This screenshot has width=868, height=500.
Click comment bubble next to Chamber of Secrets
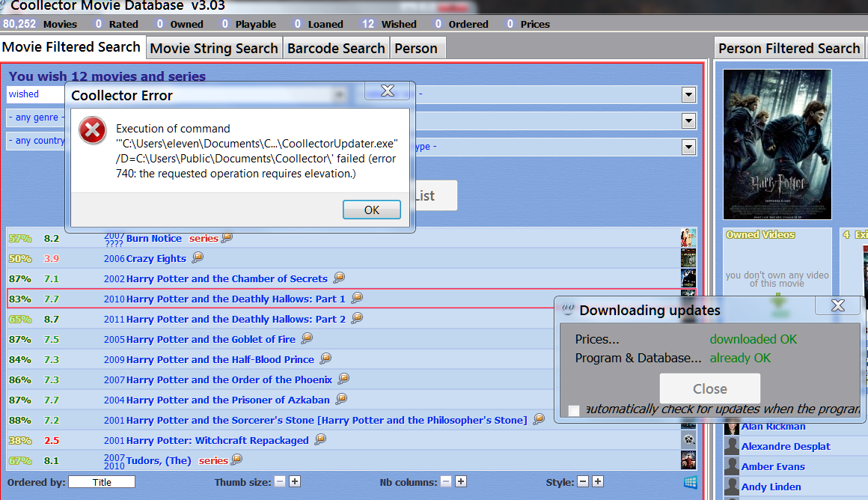coord(339,278)
